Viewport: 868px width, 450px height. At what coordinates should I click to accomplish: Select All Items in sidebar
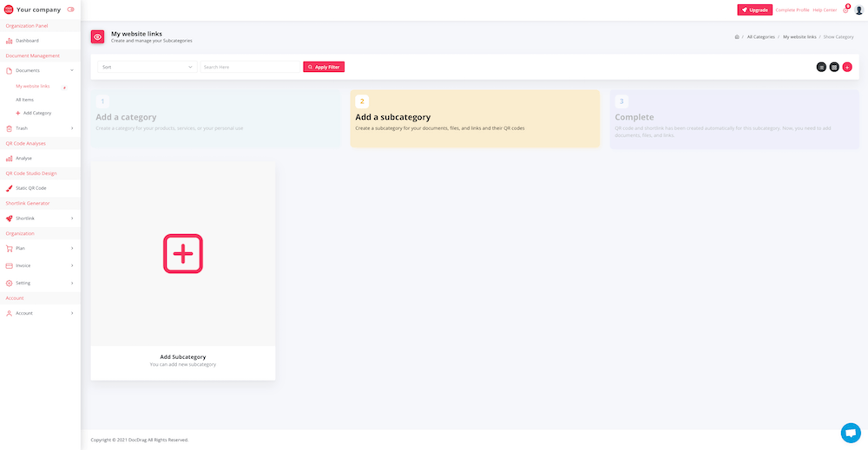pos(24,100)
